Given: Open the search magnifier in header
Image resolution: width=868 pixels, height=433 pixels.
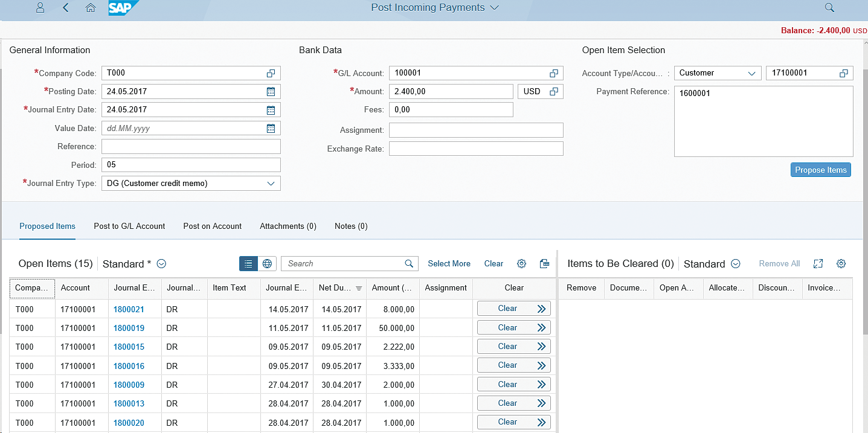Looking at the screenshot, I should click(829, 8).
